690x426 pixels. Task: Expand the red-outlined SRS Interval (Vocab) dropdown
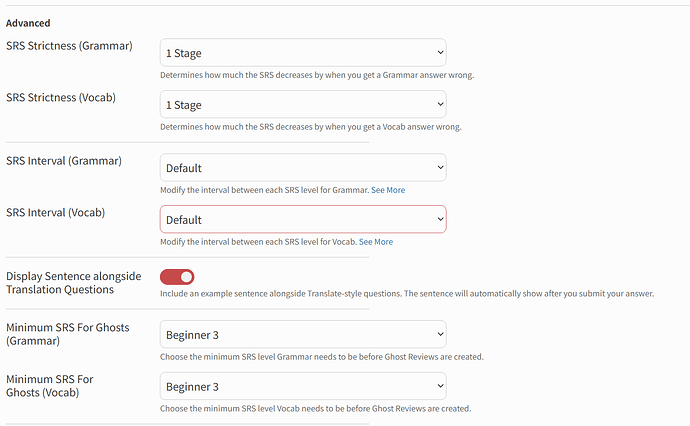click(x=303, y=220)
